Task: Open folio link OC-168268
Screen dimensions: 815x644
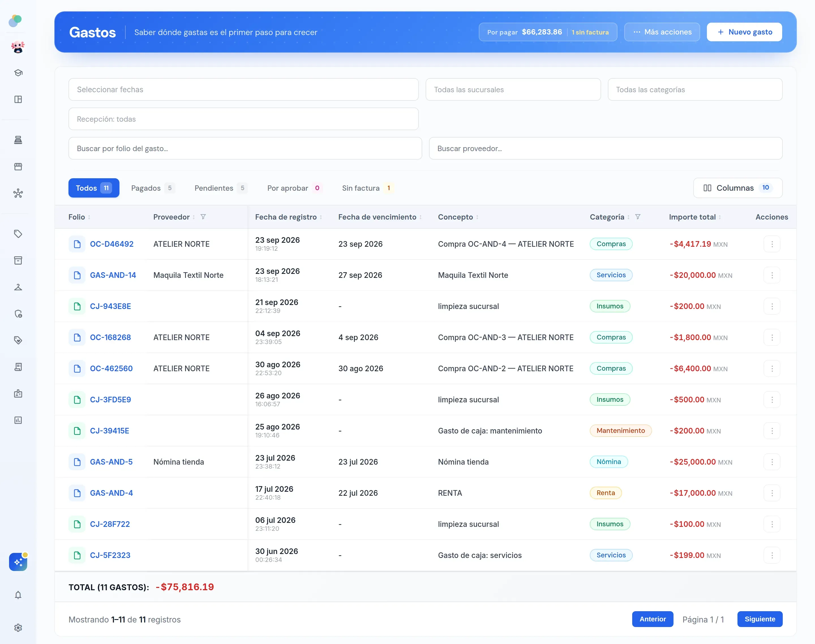Action: point(110,338)
